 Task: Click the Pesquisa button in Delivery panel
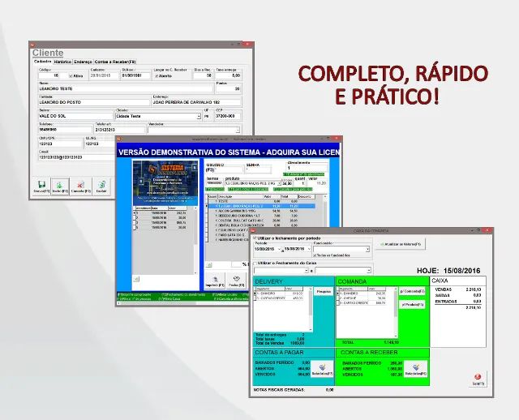324,292
